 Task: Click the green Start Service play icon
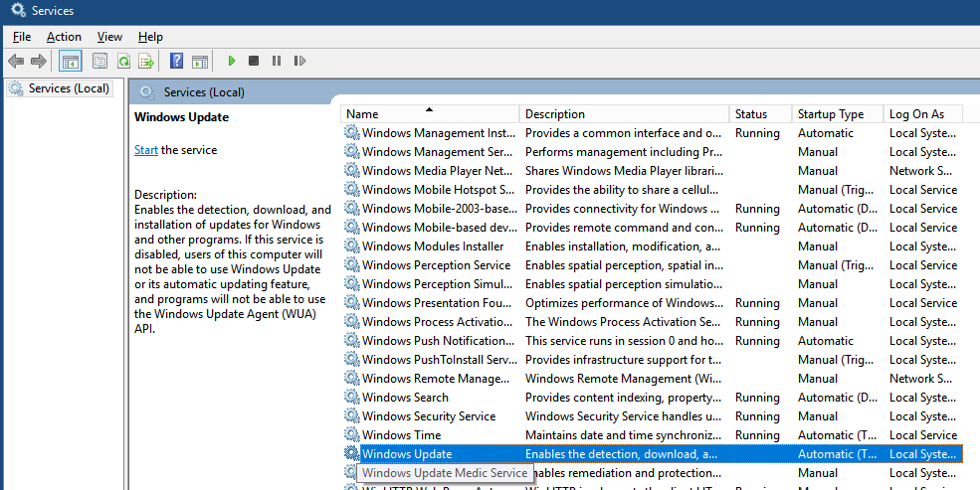click(x=232, y=62)
